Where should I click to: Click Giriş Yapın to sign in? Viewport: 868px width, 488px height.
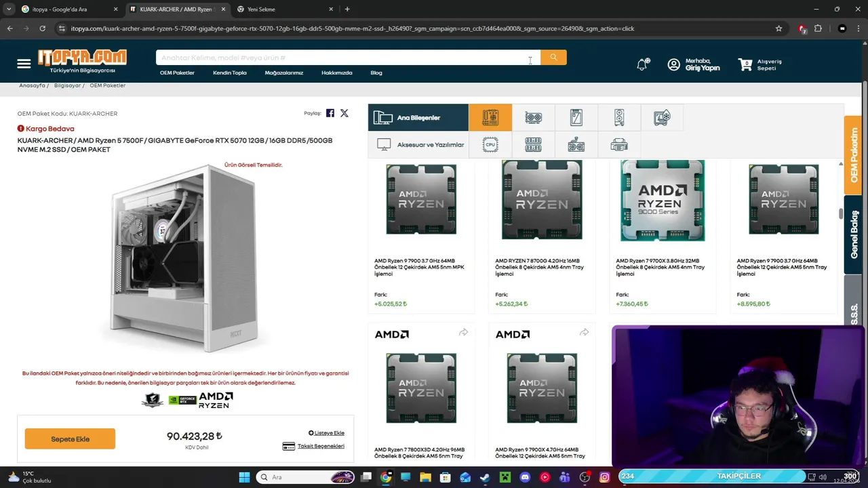(x=703, y=68)
